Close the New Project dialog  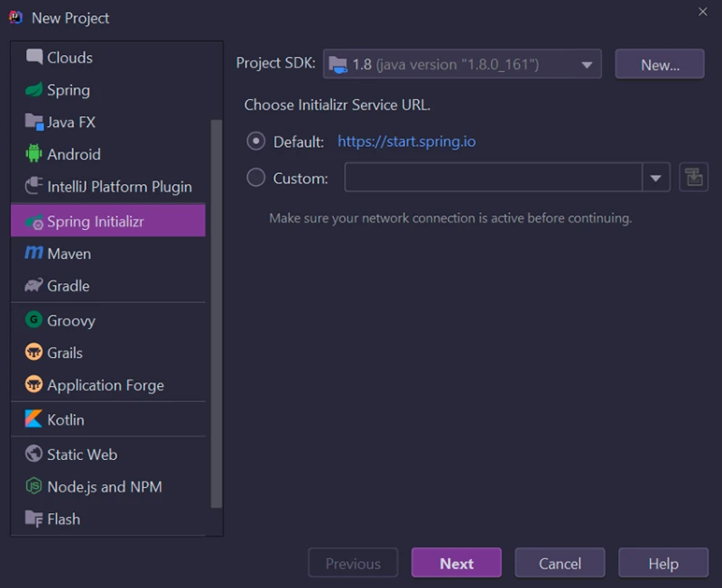703,12
